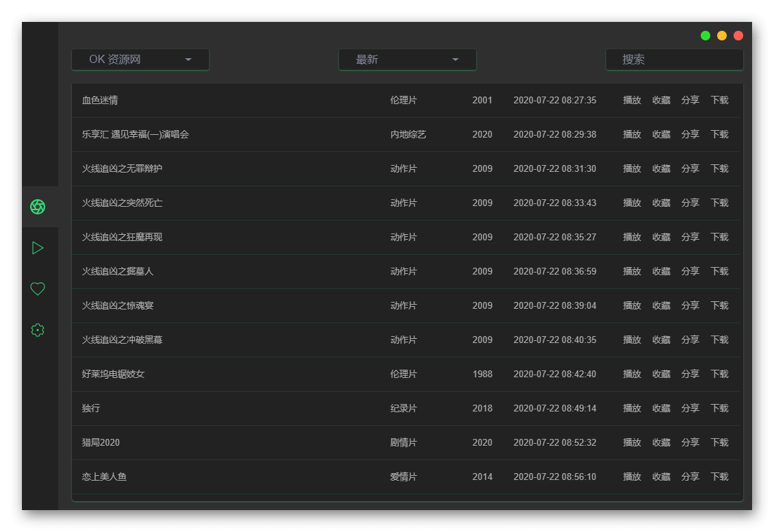
Task: Open the film browse aperture icon
Action: click(x=38, y=207)
